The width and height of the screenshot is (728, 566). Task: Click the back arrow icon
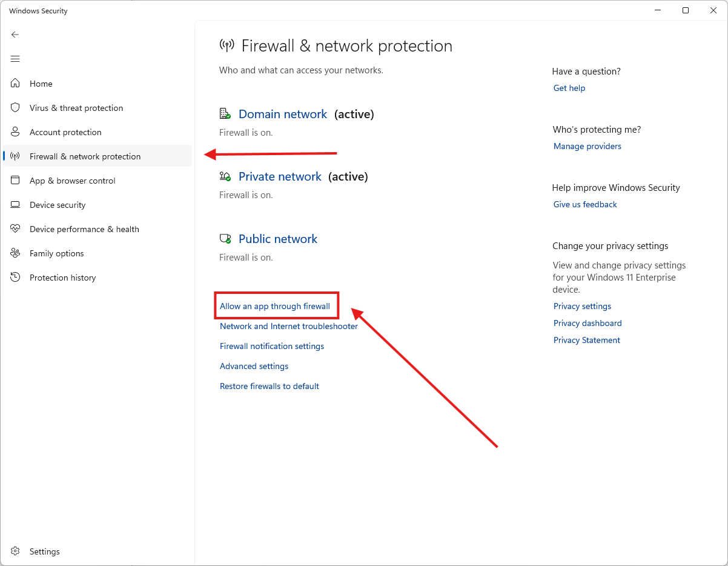click(15, 35)
